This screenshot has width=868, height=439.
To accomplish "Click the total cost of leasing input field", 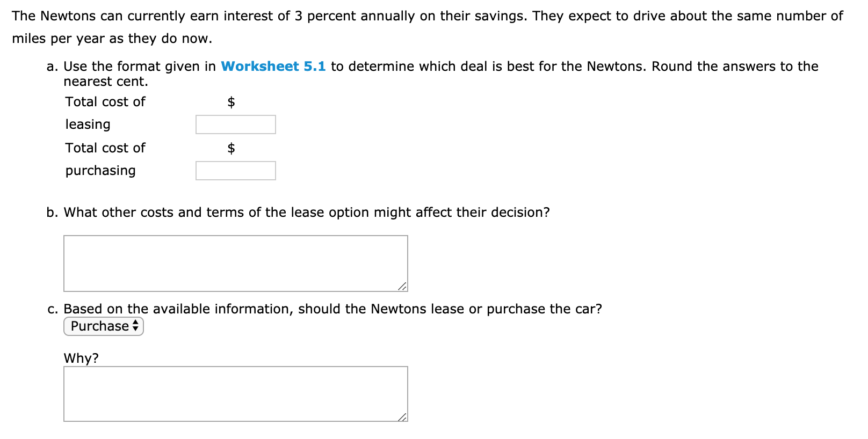I will click(x=235, y=124).
